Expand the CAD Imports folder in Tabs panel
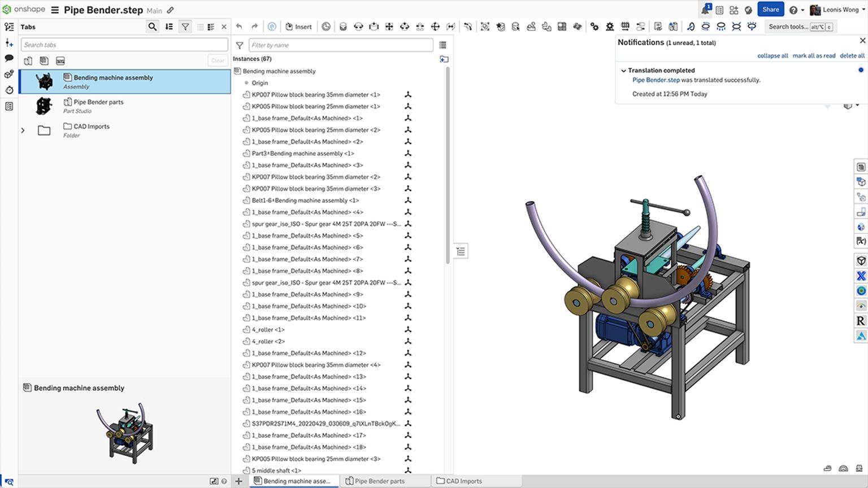868x488 pixels. tap(23, 130)
